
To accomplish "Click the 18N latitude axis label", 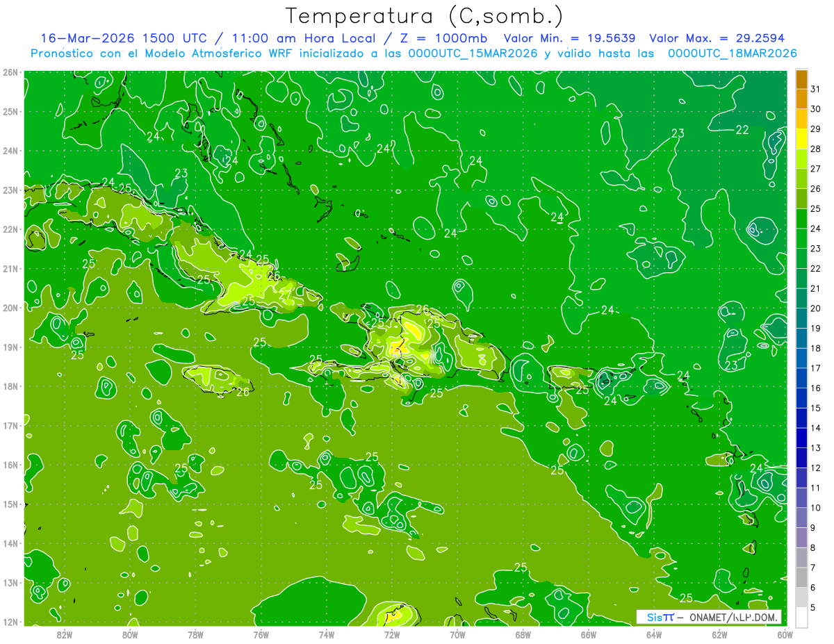I will click(x=10, y=386).
